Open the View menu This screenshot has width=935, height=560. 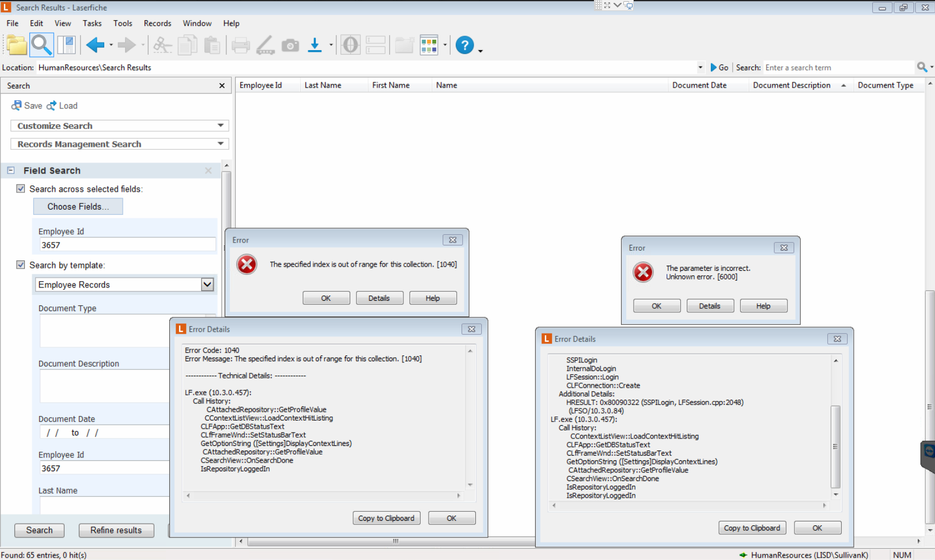click(63, 23)
